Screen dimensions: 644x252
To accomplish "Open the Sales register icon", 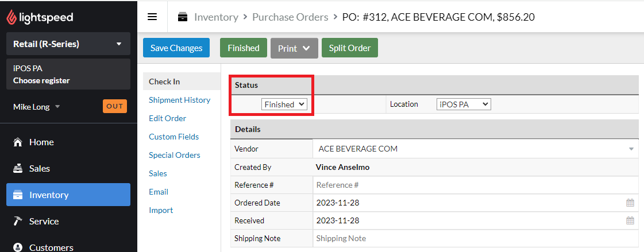I will pos(18,168).
